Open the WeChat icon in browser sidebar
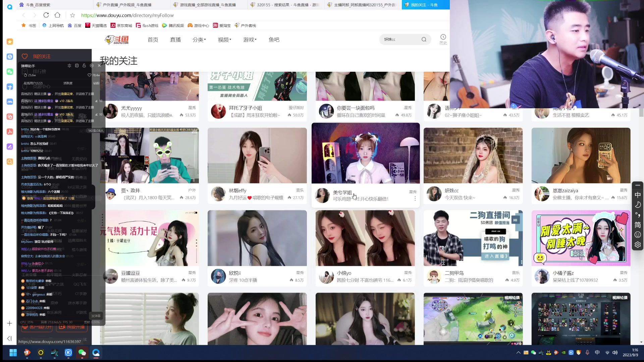The image size is (644, 362). click(10, 72)
